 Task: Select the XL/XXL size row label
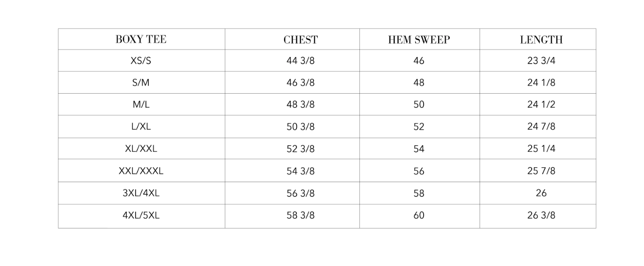(141, 149)
